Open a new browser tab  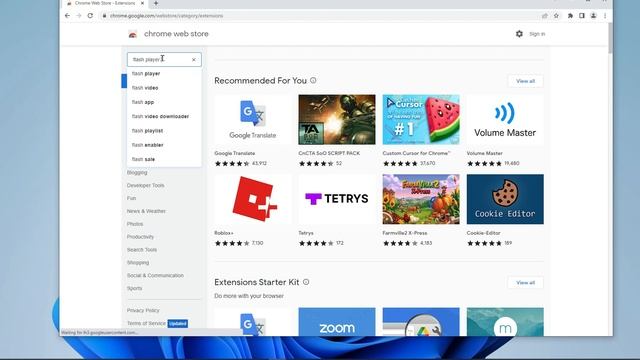(x=156, y=3)
